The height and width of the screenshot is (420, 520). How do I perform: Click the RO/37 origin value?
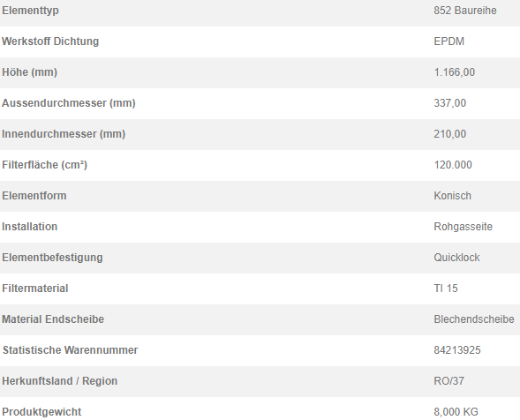click(x=449, y=381)
